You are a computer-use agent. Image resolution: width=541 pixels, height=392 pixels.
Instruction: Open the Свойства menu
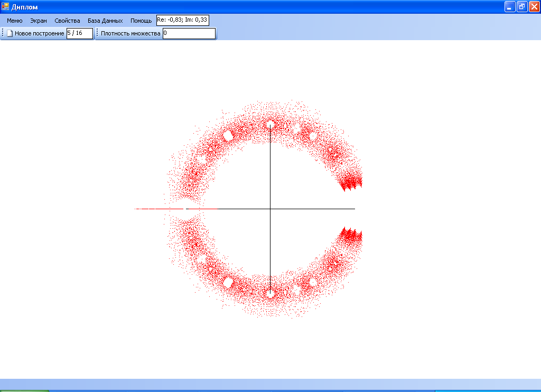click(x=67, y=21)
